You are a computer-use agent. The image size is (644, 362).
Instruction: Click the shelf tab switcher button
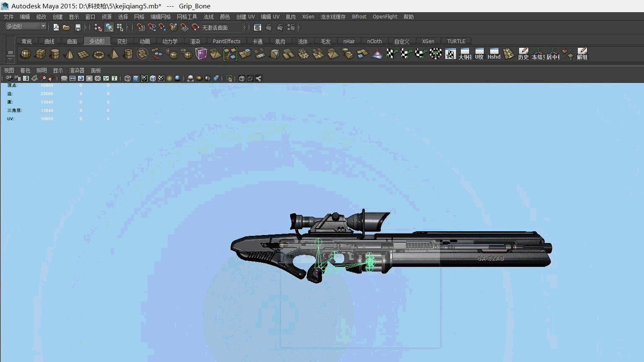pos(10,52)
